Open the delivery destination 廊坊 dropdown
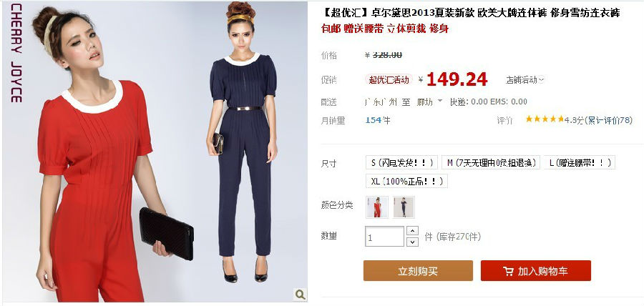 (x=429, y=102)
